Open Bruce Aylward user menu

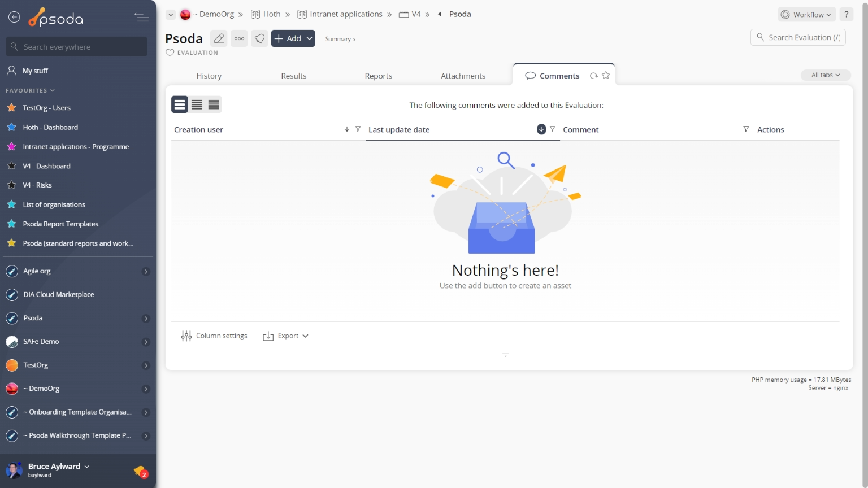point(58,467)
